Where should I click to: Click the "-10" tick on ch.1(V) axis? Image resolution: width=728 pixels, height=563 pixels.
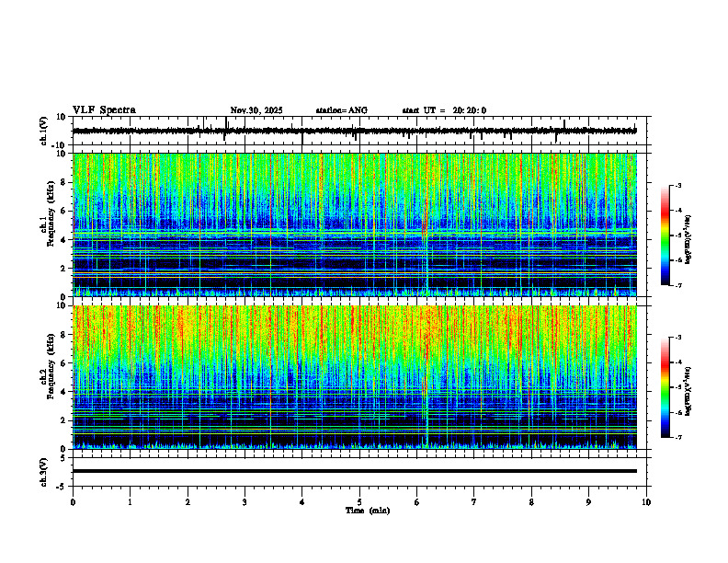tap(60, 145)
